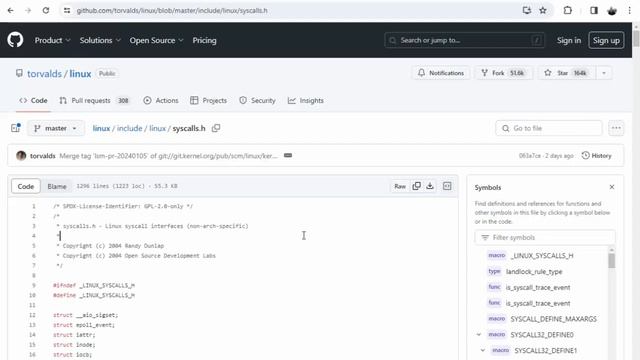Click the Notifications button

[441, 73]
